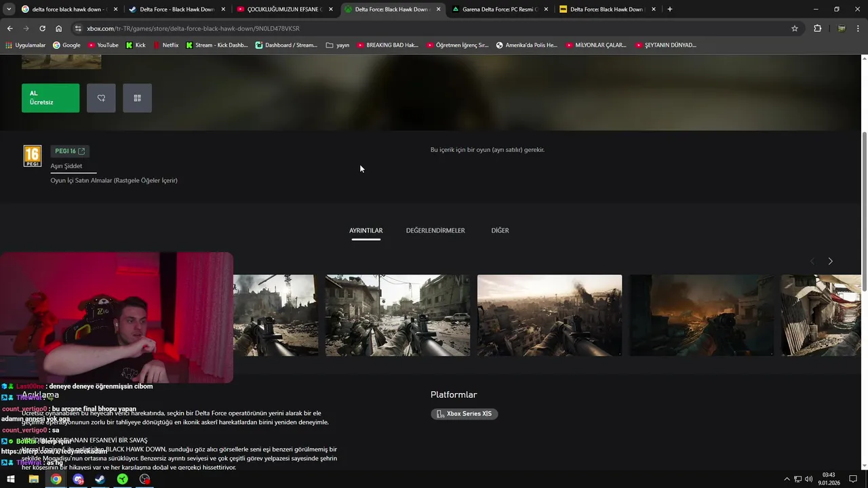Open browser home page icon
Screen dimensions: 868x488
pos(58,28)
